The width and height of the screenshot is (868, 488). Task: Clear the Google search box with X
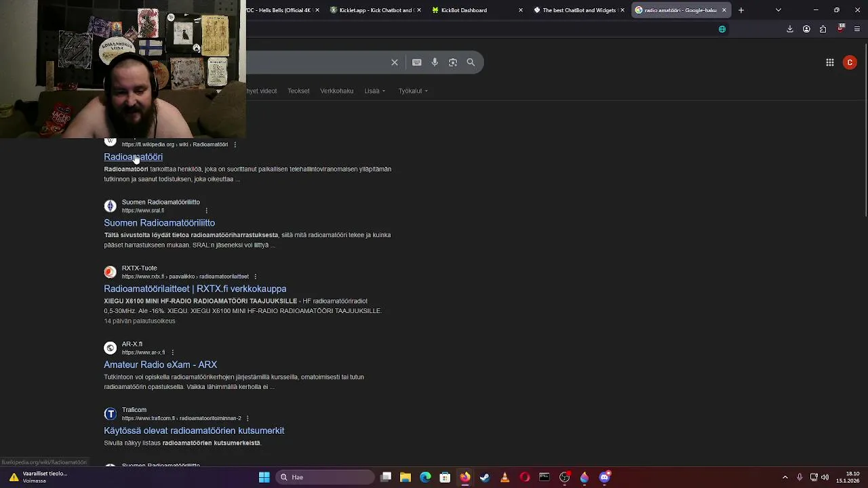point(395,62)
